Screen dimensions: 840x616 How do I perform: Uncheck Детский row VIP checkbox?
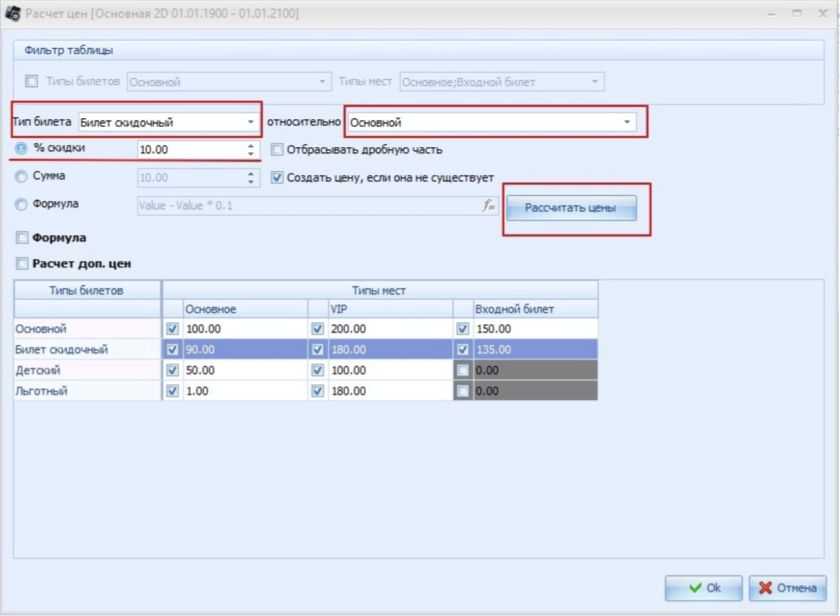point(318,370)
